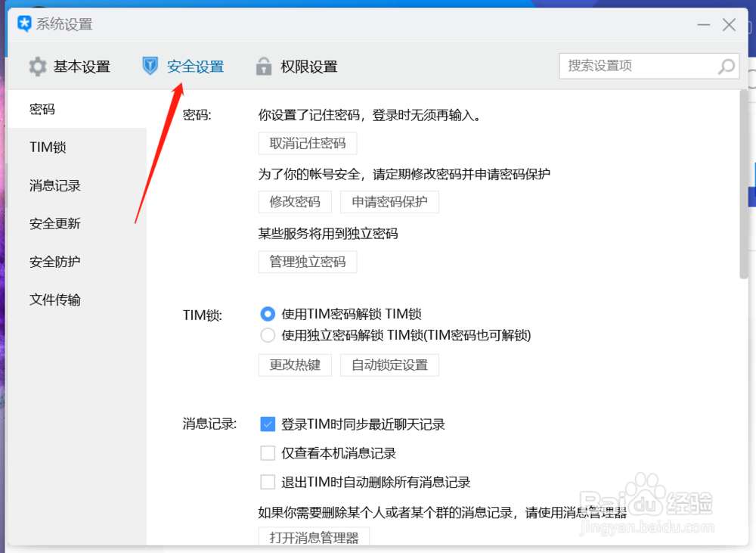Switch to the 安全设置 tab
756x553 pixels.
tap(183, 66)
